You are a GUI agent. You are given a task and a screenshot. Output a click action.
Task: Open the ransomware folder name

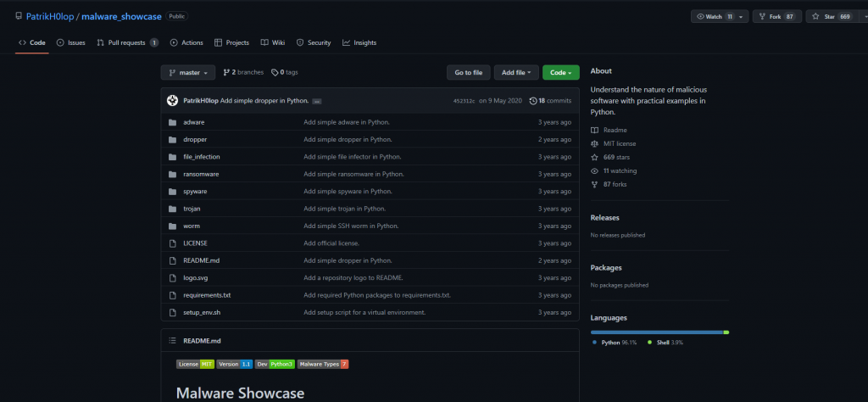pyautogui.click(x=201, y=174)
